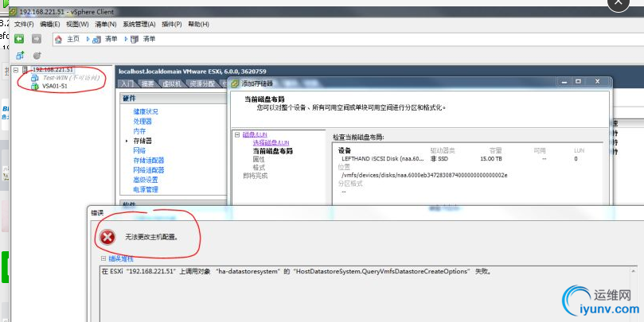Click the 选择磁盘/LUN wizard step link

(x=271, y=143)
